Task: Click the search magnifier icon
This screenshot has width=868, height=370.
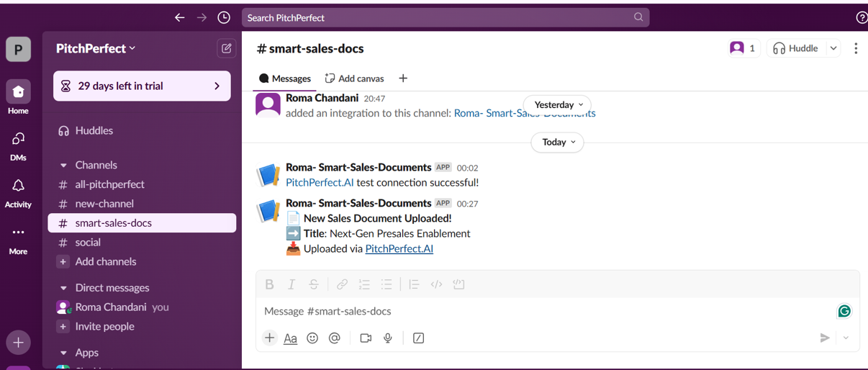Action: pyautogui.click(x=638, y=17)
